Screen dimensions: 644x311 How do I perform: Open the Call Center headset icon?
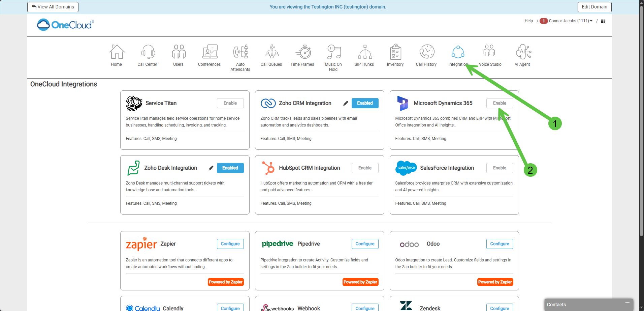point(148,52)
